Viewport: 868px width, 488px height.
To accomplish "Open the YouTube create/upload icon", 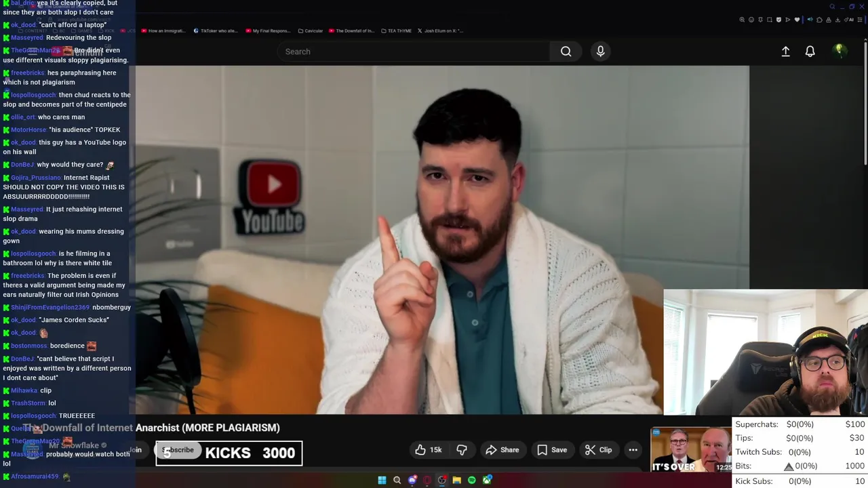I will [785, 52].
